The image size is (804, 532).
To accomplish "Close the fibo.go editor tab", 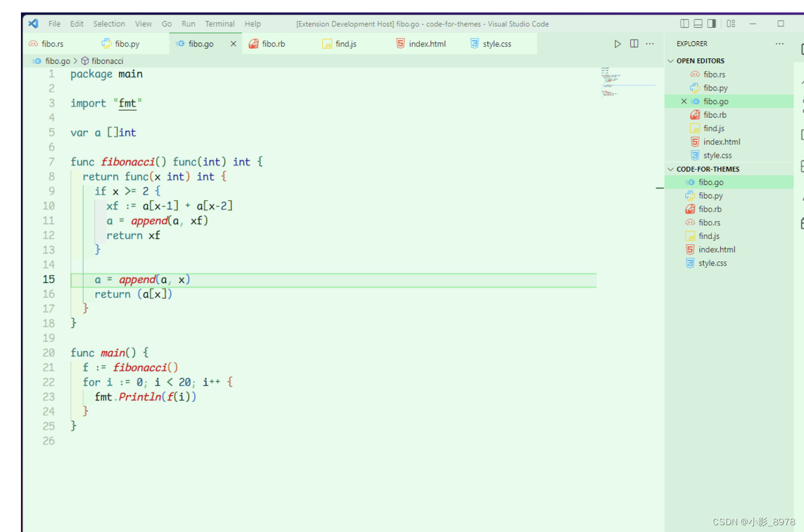I will click(x=233, y=43).
